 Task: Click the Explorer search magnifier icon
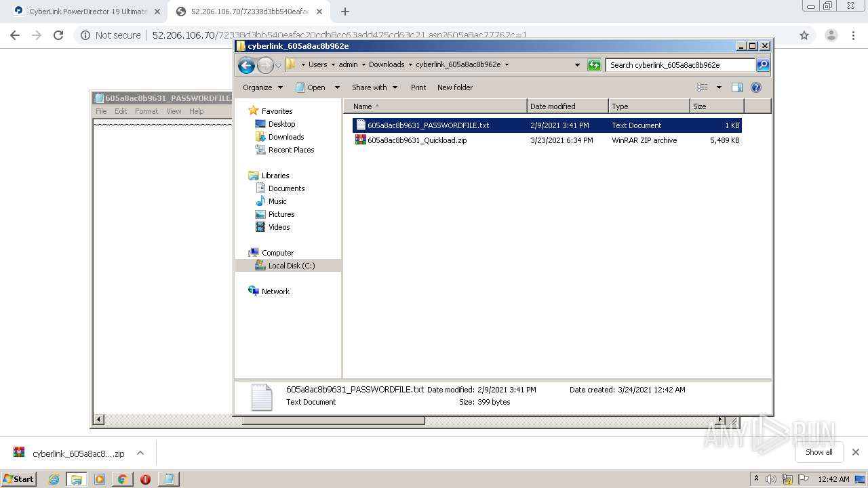click(763, 65)
